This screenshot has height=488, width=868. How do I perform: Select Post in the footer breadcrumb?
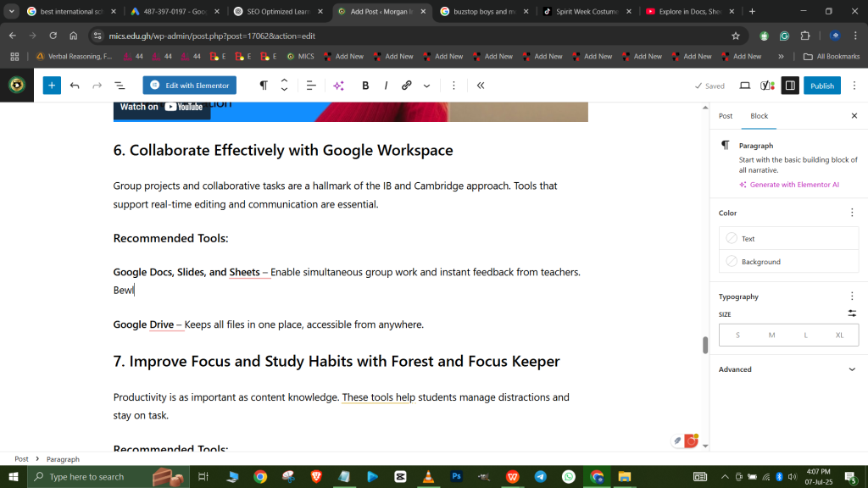tap(21, 458)
